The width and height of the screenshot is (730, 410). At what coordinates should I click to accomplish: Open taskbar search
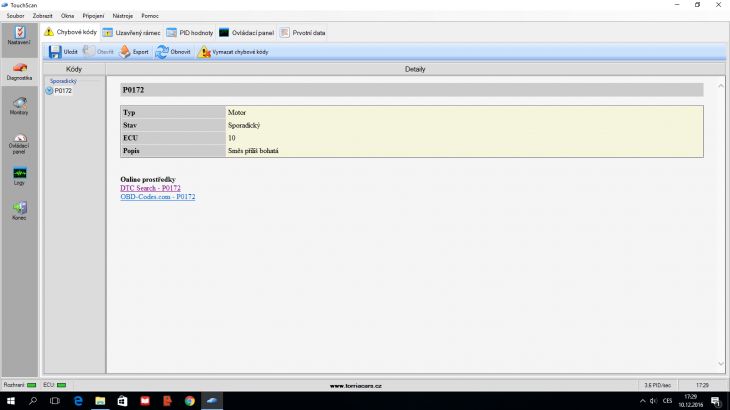point(33,401)
